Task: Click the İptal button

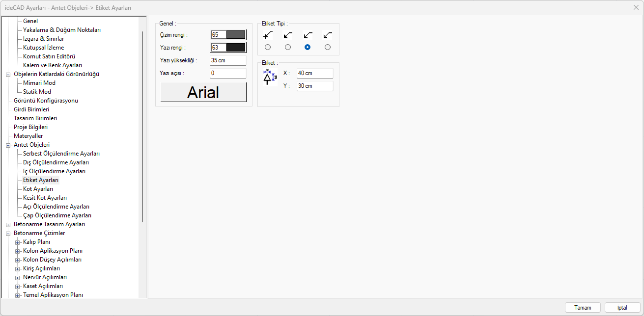Action: (622, 308)
